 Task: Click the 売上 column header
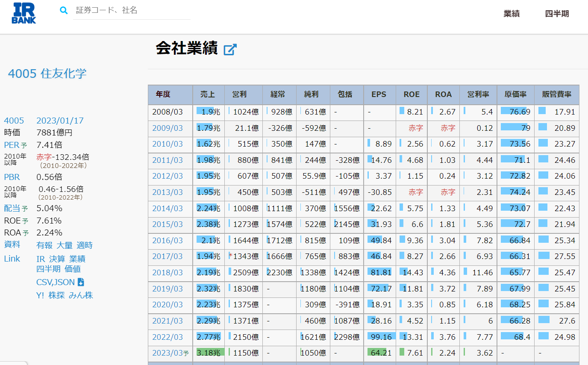[209, 94]
